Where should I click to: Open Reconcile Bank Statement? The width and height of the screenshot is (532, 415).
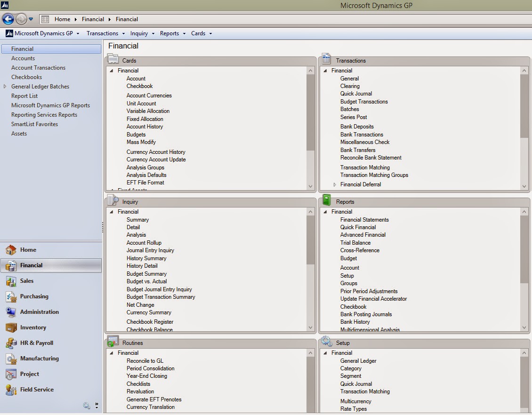(371, 158)
